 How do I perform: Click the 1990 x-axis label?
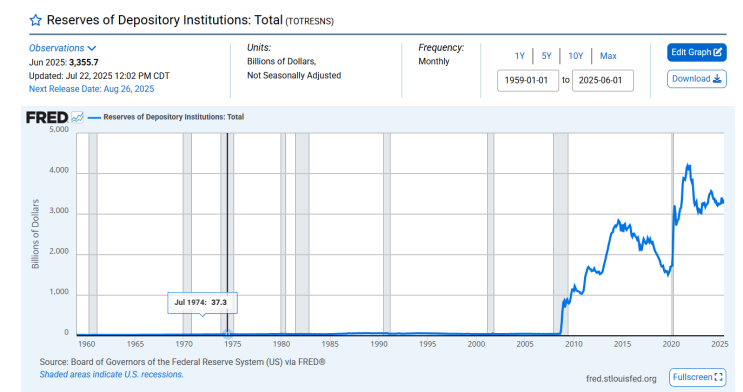pos(379,344)
